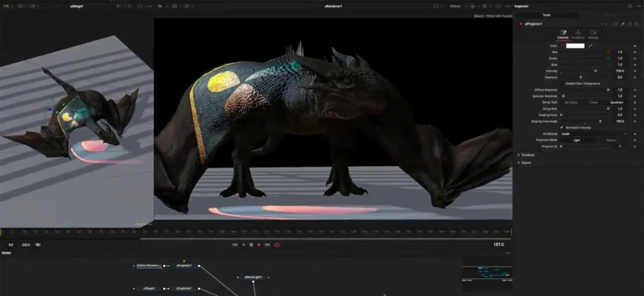Jump to the first frame
The image size is (644, 296).
click(x=235, y=245)
